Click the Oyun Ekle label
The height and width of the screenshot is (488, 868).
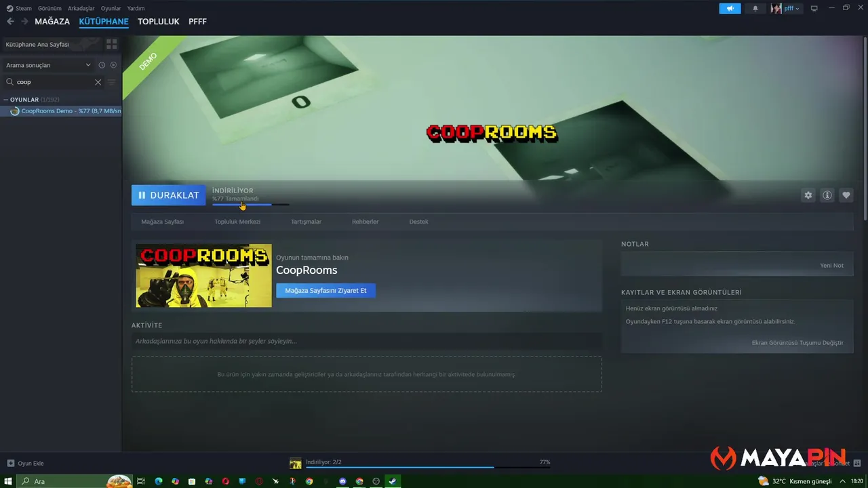(31, 464)
